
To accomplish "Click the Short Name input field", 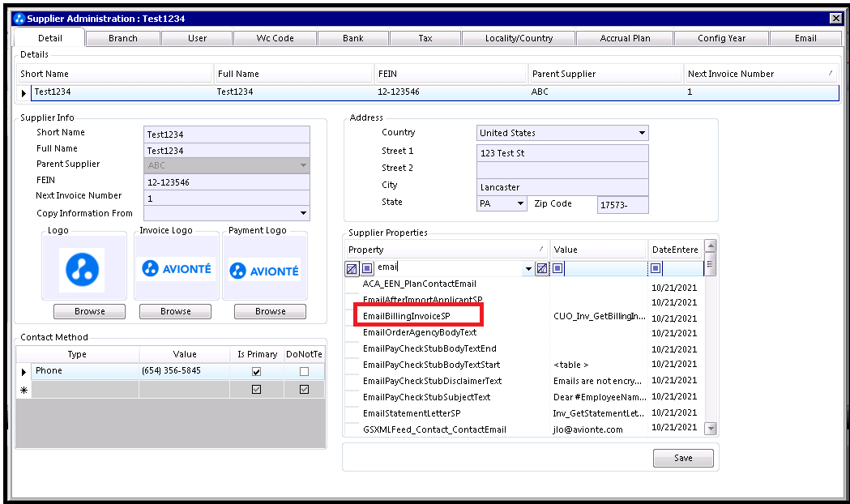I will coord(227,134).
